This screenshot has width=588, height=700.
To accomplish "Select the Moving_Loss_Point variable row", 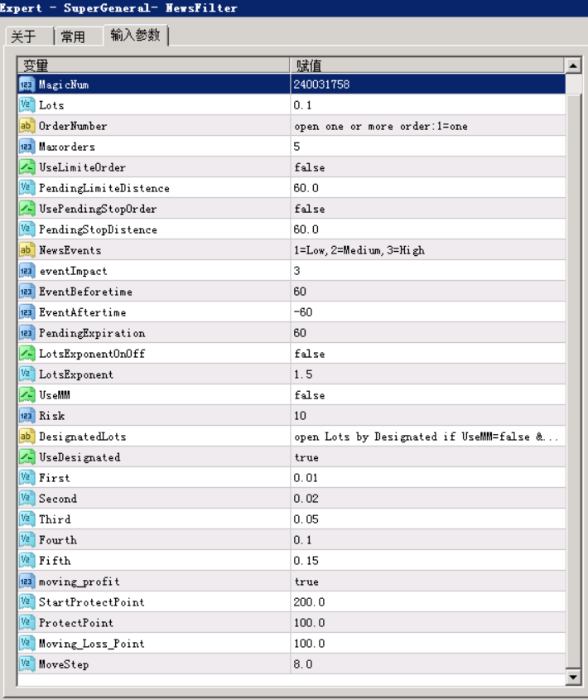I will click(x=292, y=644).
